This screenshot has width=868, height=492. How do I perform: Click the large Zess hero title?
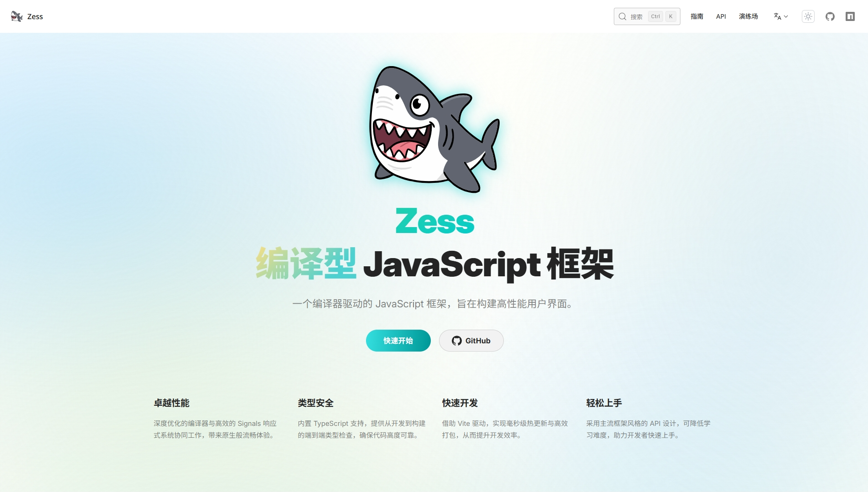click(435, 221)
